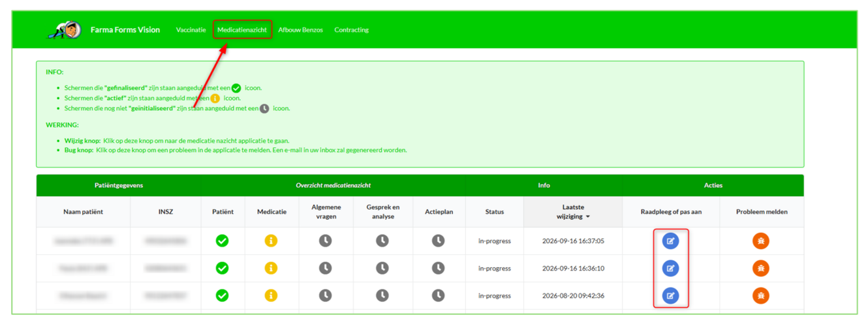
Task: Click Gesprek en analyse clock in 16:37:05 row
Action: click(382, 241)
